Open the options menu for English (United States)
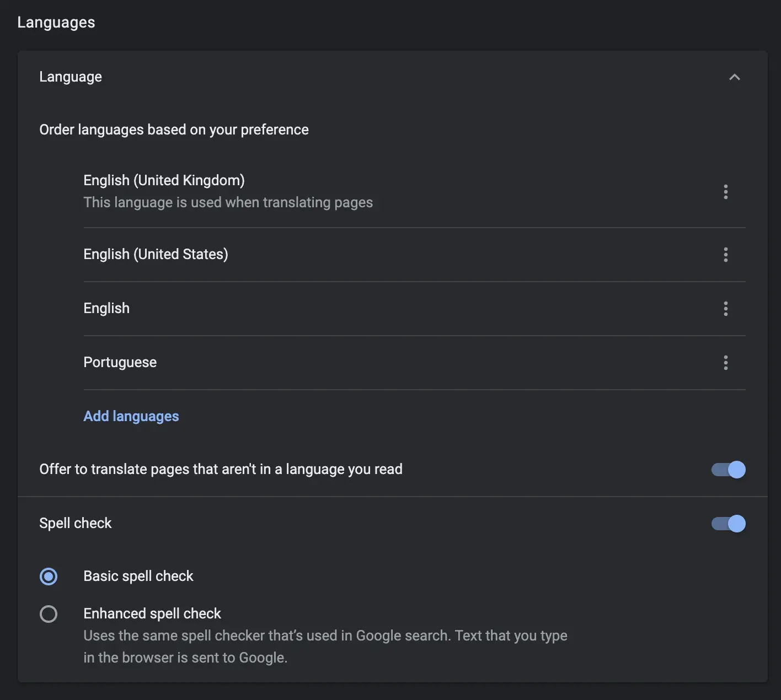 pyautogui.click(x=726, y=255)
